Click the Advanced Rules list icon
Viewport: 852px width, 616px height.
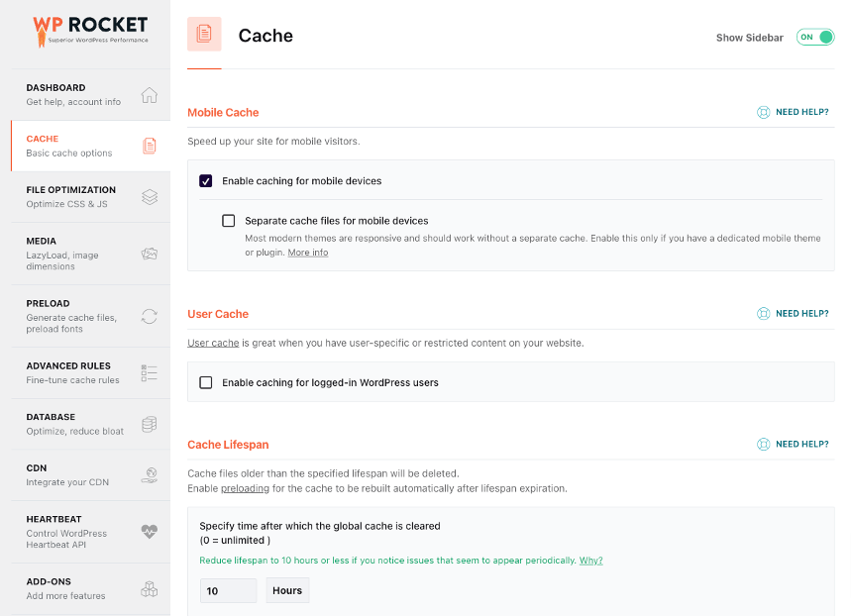point(149,373)
